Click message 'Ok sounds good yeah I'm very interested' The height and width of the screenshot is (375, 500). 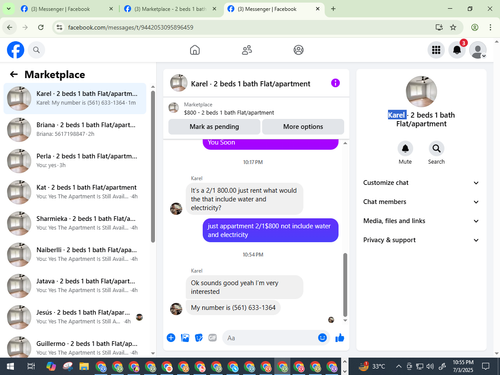coord(244,287)
